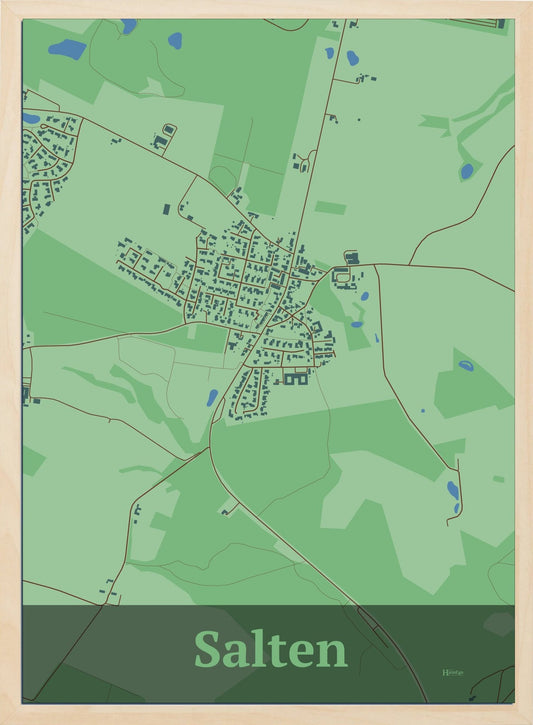Click the elongated blue pond southwest of the town
Image resolution: width=533 pixels, height=725 pixels.
[x=212, y=398]
